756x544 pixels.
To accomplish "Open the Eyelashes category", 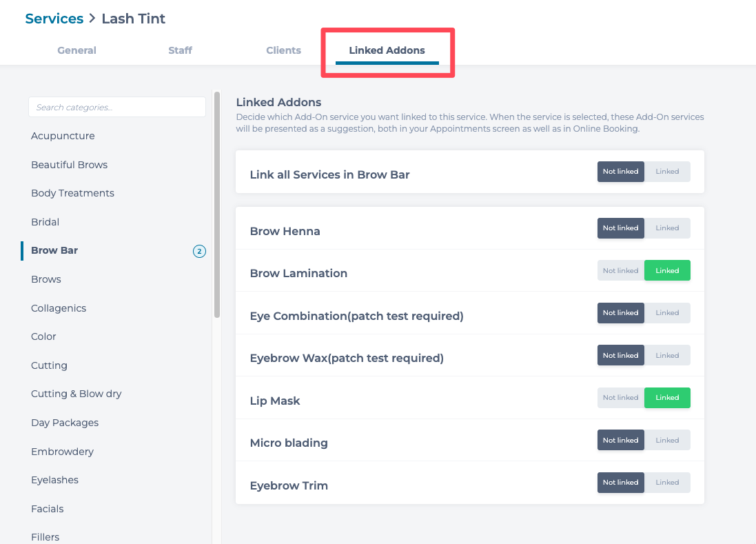I will [x=54, y=480].
